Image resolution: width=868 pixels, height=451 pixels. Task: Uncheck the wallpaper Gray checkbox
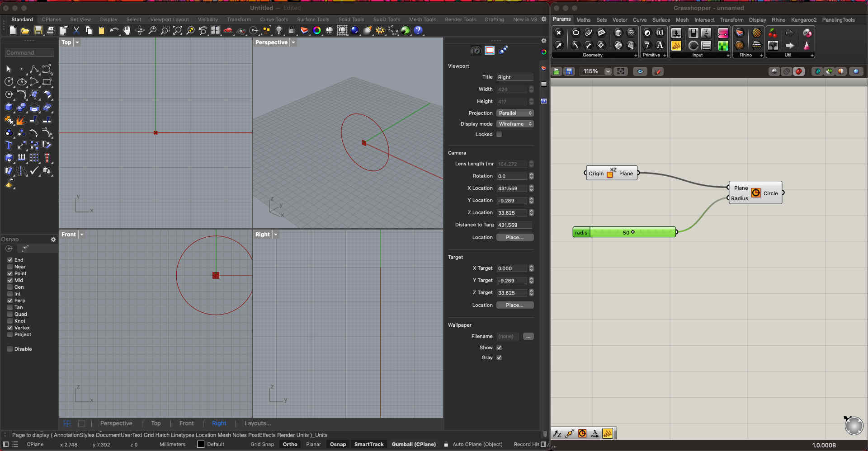(x=499, y=357)
